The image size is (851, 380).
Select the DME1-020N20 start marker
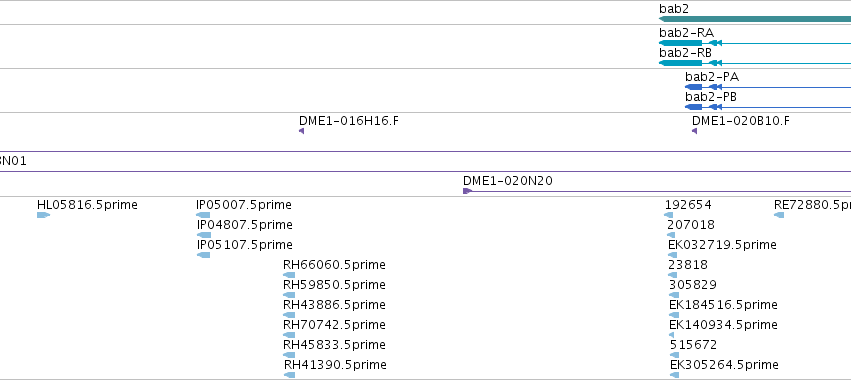click(467, 191)
